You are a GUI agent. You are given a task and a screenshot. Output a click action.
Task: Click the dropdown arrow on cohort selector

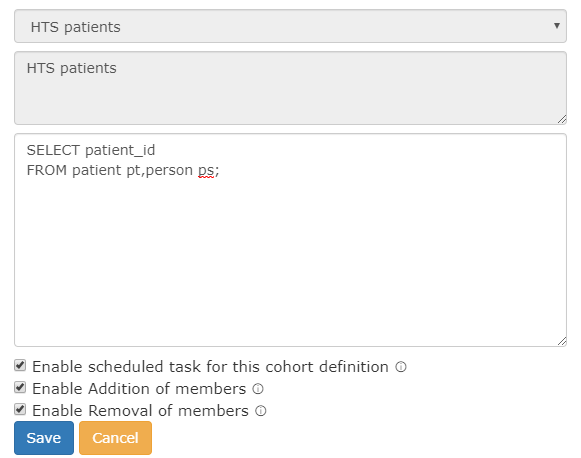(557, 26)
